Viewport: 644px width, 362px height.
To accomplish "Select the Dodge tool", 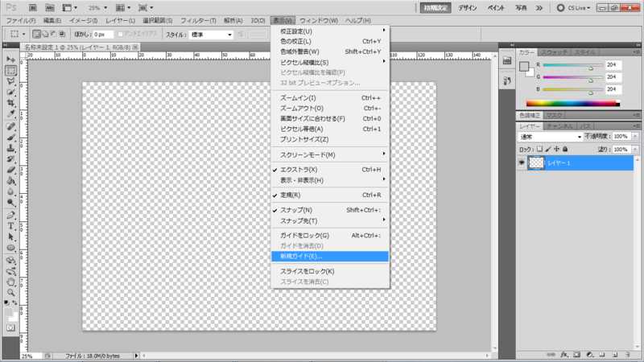I will click(x=10, y=203).
